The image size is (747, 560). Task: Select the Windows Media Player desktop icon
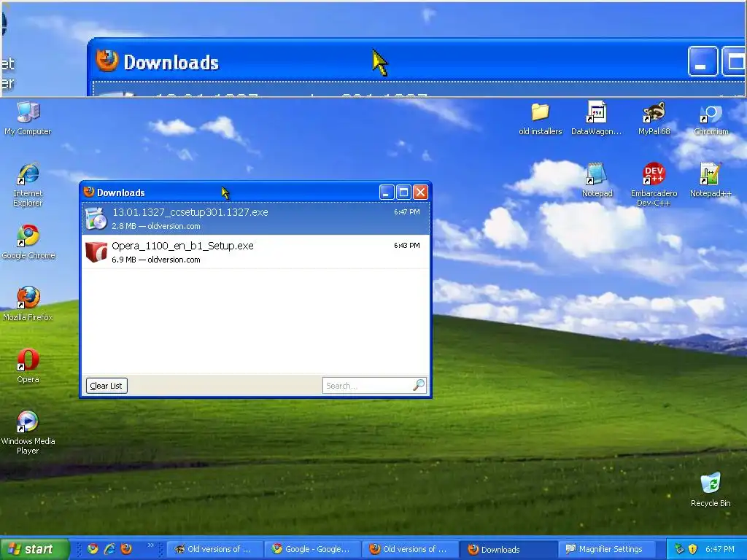(x=28, y=432)
